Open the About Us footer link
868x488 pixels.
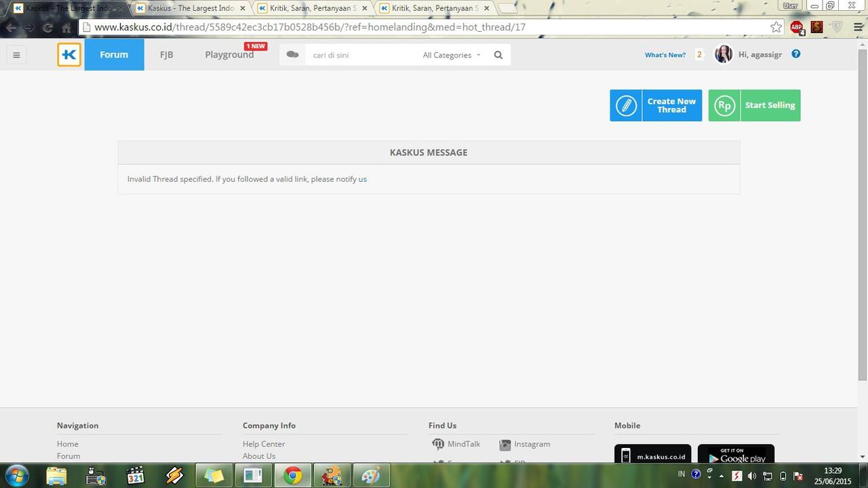pos(259,456)
